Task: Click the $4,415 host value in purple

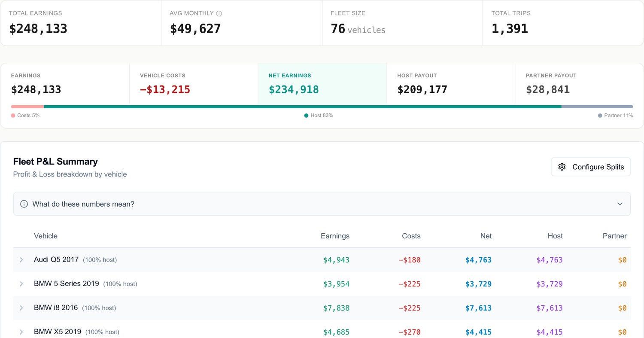Action: pyautogui.click(x=550, y=332)
